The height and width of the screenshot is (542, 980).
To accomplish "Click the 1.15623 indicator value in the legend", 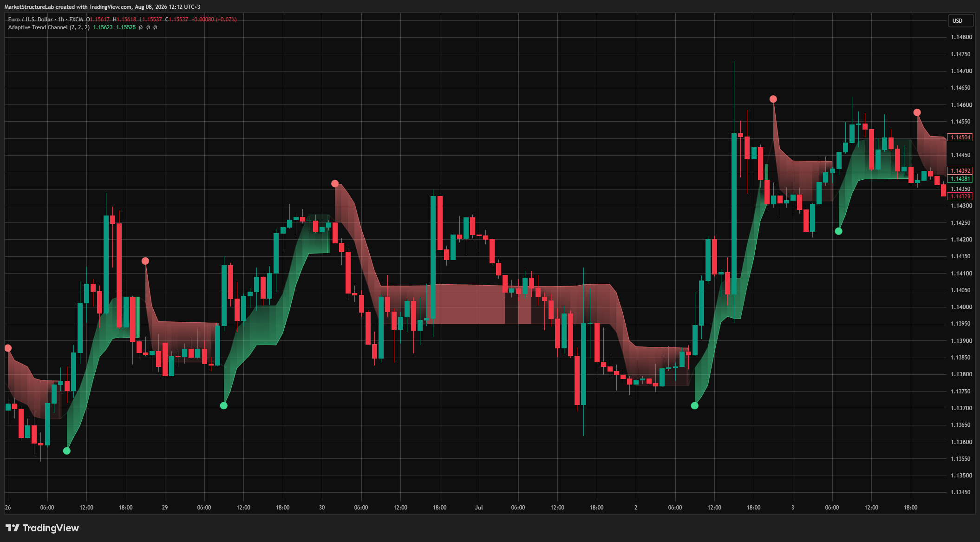I will pyautogui.click(x=103, y=27).
